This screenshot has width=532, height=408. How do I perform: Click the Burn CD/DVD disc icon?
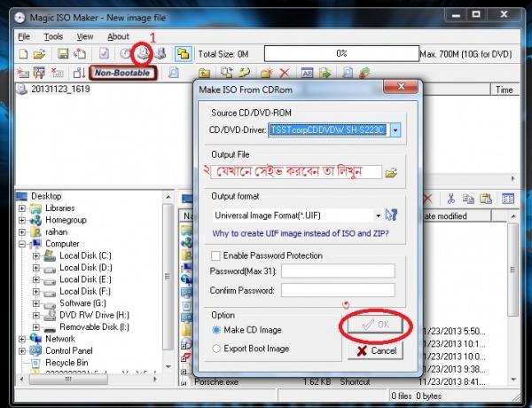(126, 53)
